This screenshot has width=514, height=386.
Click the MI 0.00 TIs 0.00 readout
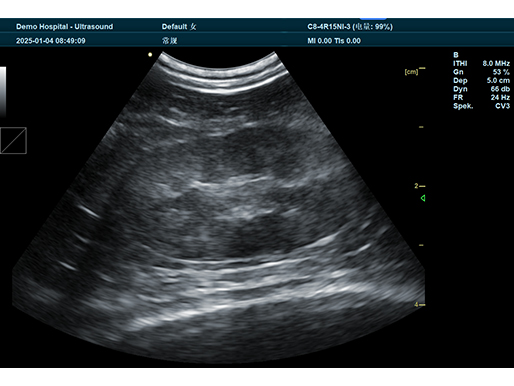click(x=334, y=41)
